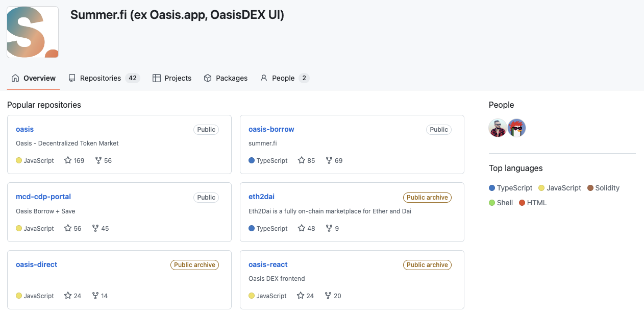This screenshot has height=315, width=644.
Task: Click the star icon on oasis repo
Action: click(68, 160)
